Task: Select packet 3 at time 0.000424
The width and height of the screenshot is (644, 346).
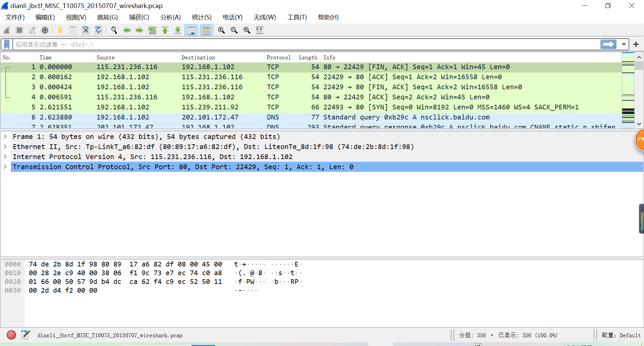Action: click(311, 87)
